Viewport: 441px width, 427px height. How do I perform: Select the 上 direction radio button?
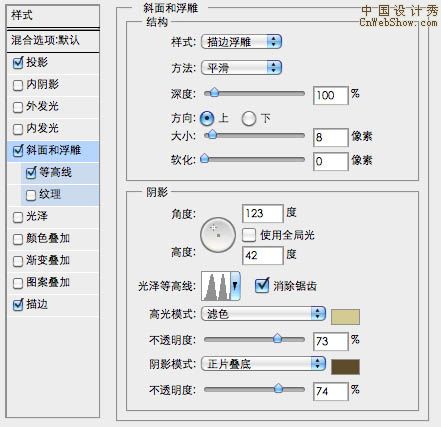point(207,118)
